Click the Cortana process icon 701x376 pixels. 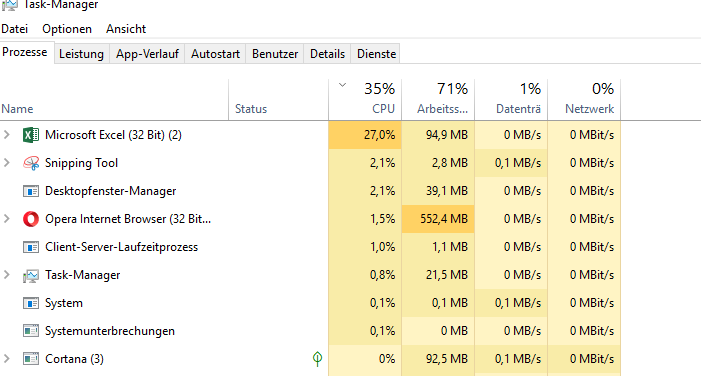pos(31,359)
